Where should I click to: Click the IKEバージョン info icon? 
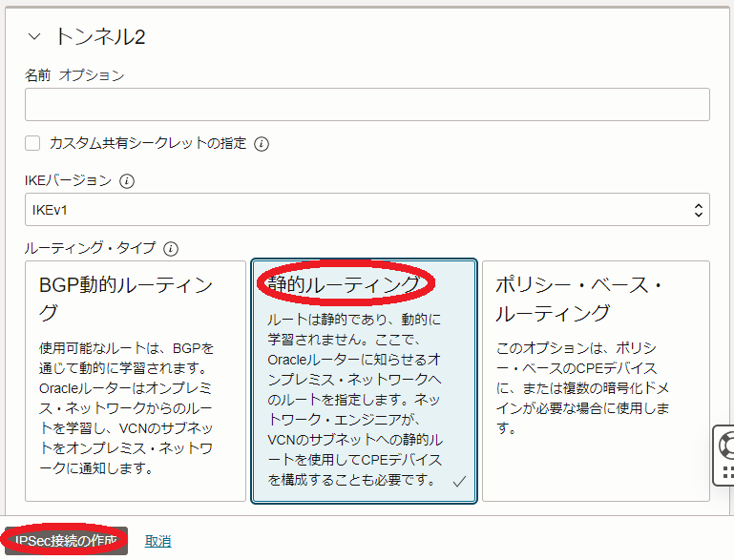point(127,180)
